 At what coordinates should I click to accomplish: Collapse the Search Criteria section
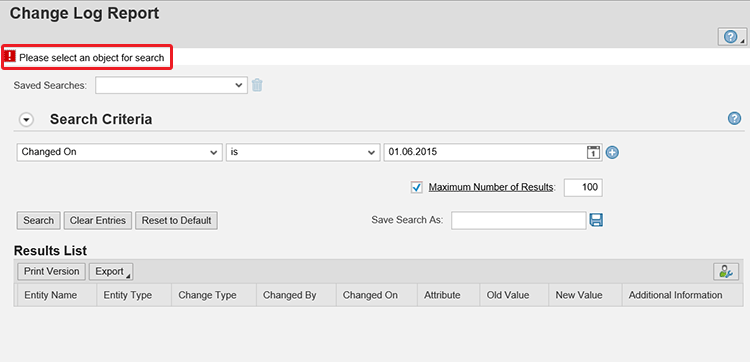(26, 120)
